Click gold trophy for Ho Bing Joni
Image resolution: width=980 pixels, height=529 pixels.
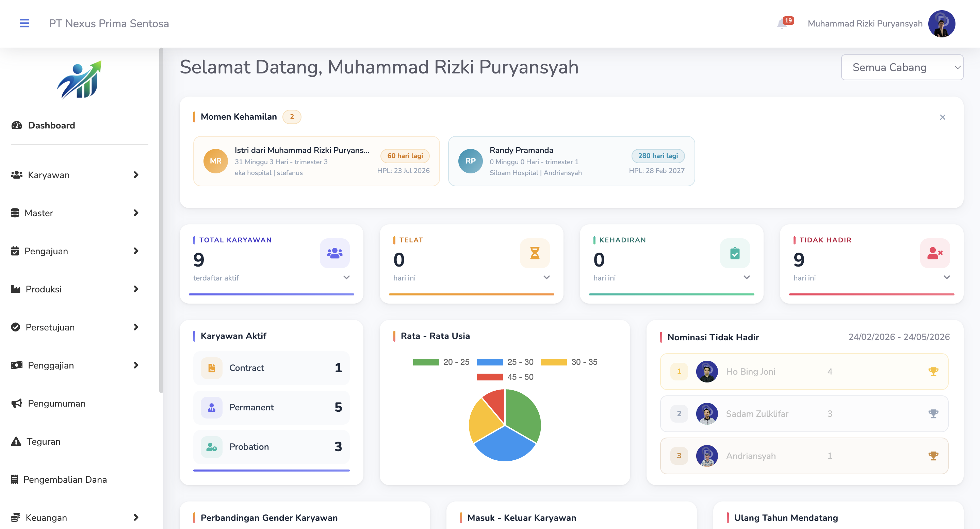[933, 371]
